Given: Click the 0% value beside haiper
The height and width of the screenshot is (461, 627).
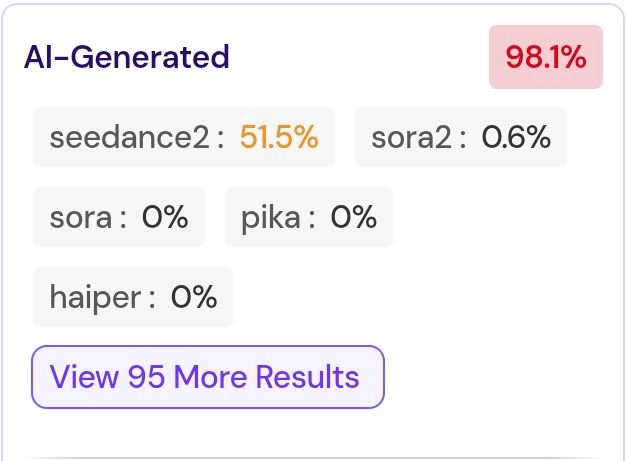Looking at the screenshot, I should [x=194, y=297].
